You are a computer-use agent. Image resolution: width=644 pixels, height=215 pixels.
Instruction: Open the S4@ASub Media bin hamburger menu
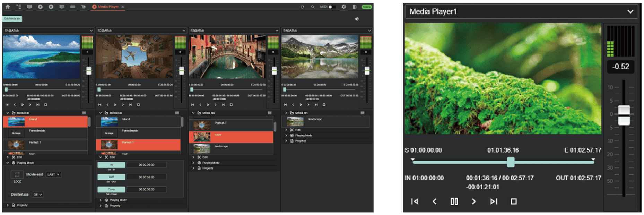pos(362,113)
